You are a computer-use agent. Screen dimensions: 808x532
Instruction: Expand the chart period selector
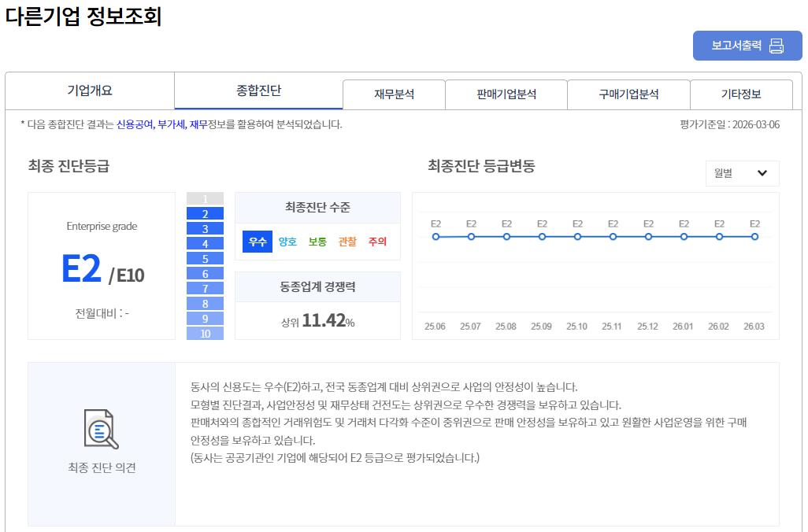[x=741, y=173]
